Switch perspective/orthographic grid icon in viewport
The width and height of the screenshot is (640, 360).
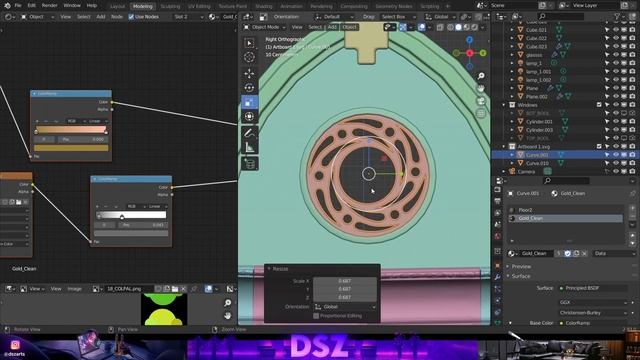[481, 113]
